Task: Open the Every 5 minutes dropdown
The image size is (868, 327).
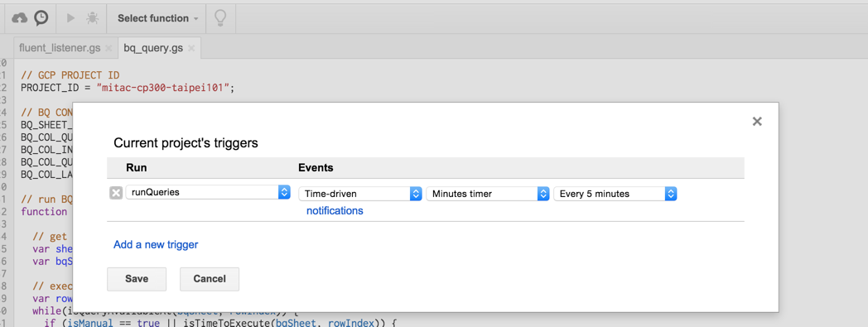Action: tap(615, 194)
